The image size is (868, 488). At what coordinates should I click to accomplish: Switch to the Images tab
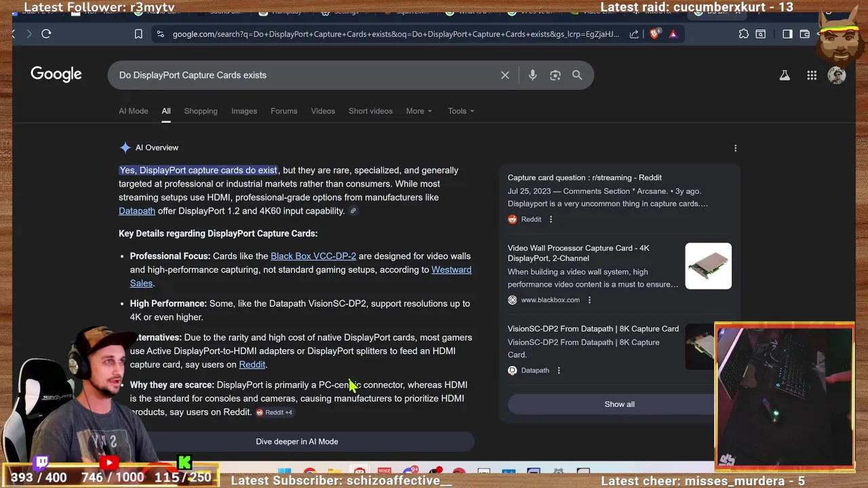[x=244, y=111]
